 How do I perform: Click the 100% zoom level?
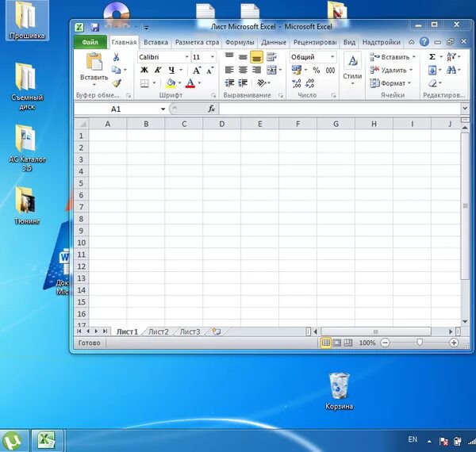pyautogui.click(x=367, y=343)
